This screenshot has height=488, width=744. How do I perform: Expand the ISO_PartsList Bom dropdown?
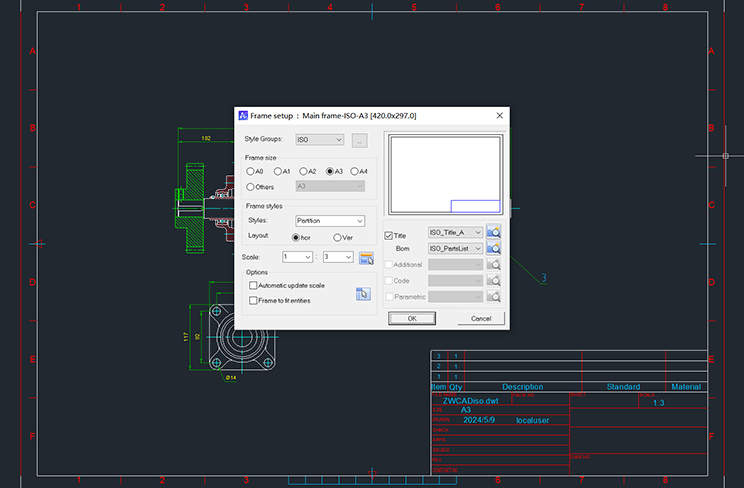[479, 248]
